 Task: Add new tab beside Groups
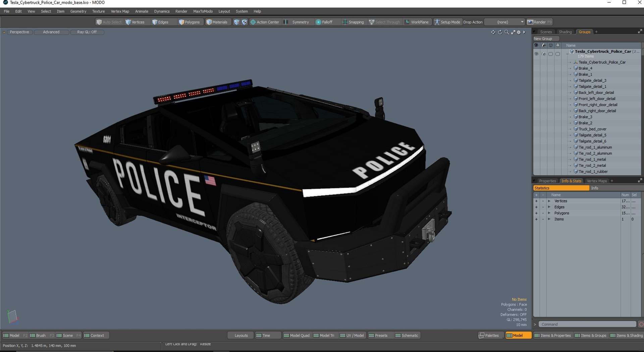[596, 32]
